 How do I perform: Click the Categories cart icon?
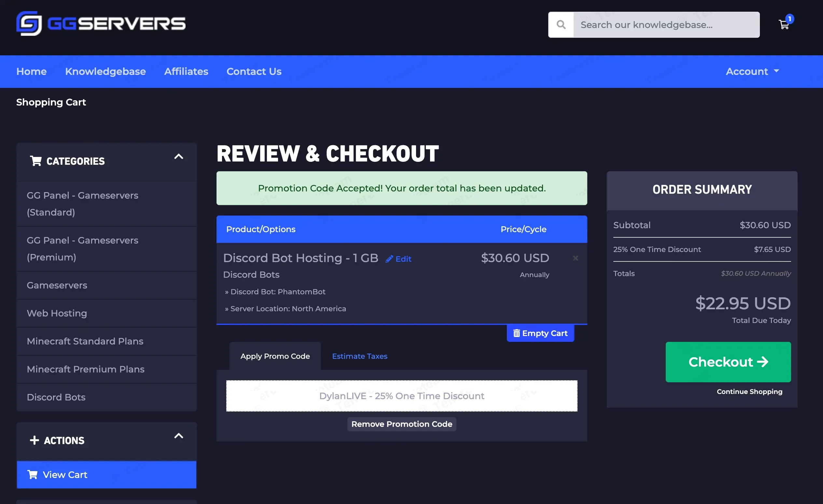coord(36,161)
